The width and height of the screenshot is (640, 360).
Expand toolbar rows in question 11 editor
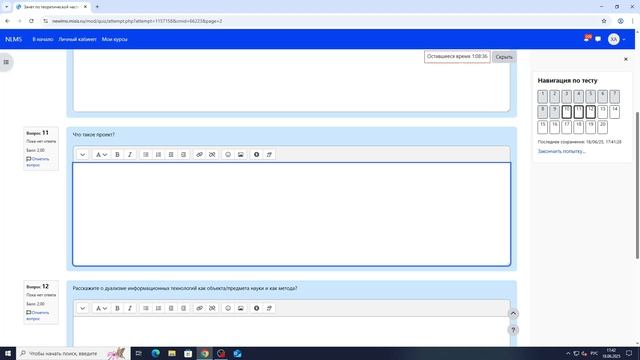(82, 155)
